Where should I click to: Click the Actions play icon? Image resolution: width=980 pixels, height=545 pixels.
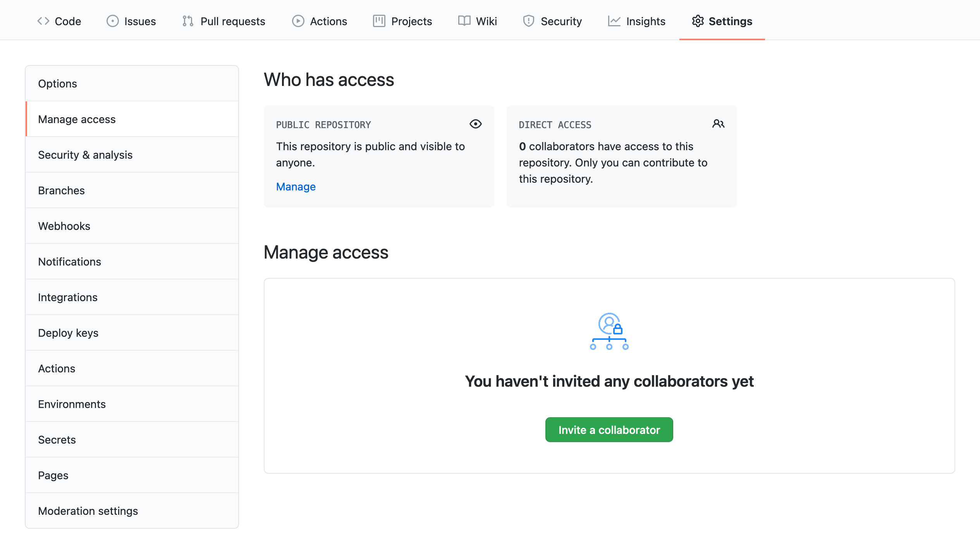(298, 21)
